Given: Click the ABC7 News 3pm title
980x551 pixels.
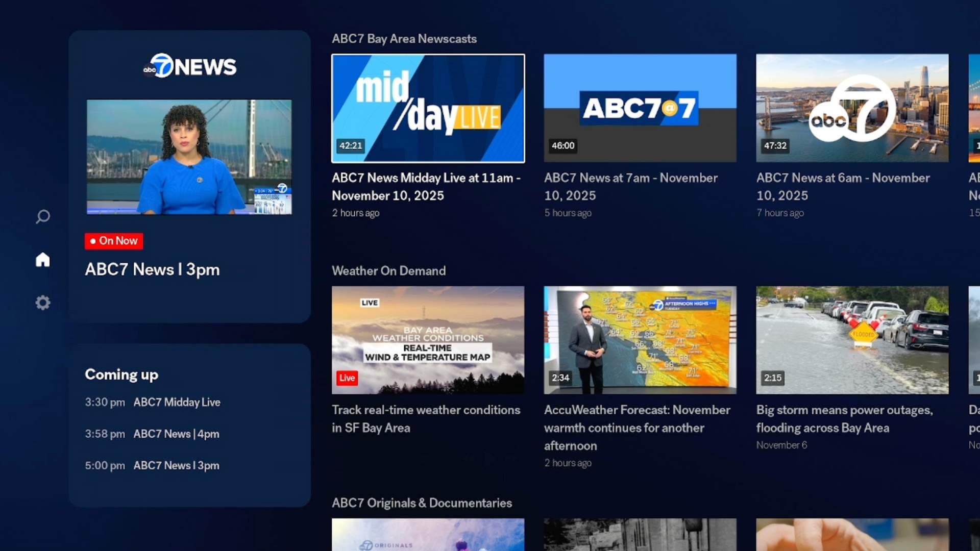Looking at the screenshot, I should (152, 269).
